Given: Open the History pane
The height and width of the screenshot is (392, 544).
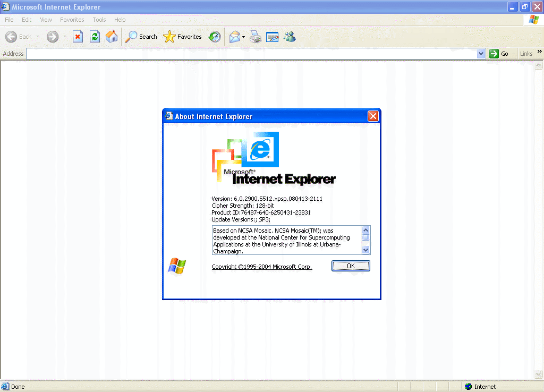Looking at the screenshot, I should click(215, 36).
